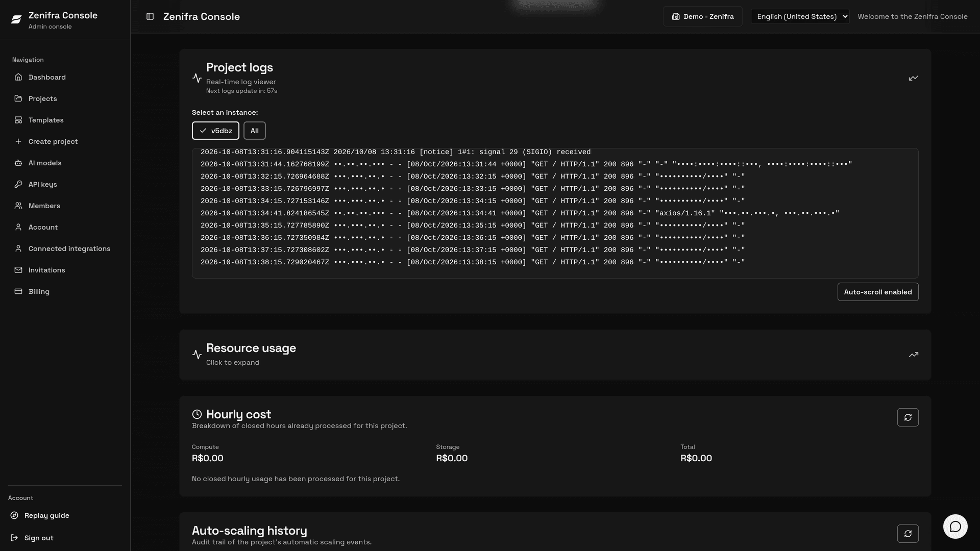This screenshot has width=980, height=551.
Task: Open the chat support bubble
Action: [955, 527]
